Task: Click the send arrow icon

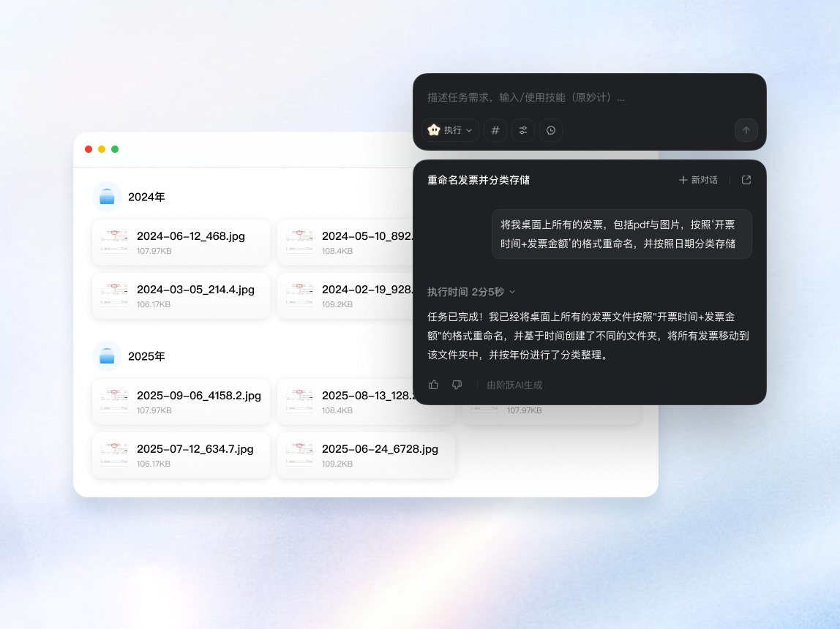Action: point(746,129)
